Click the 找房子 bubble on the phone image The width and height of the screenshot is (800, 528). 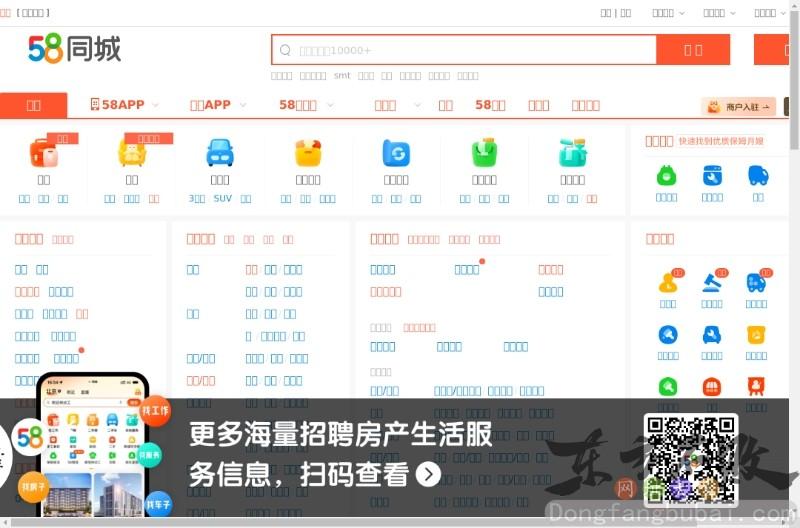[33, 487]
